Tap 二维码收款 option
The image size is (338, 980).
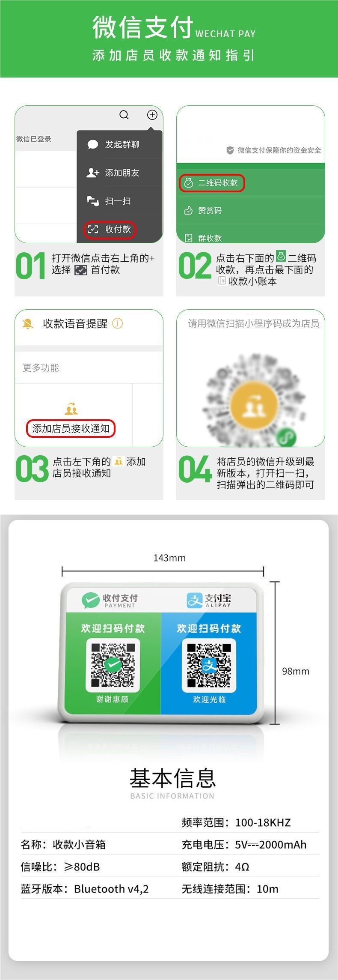point(212,183)
